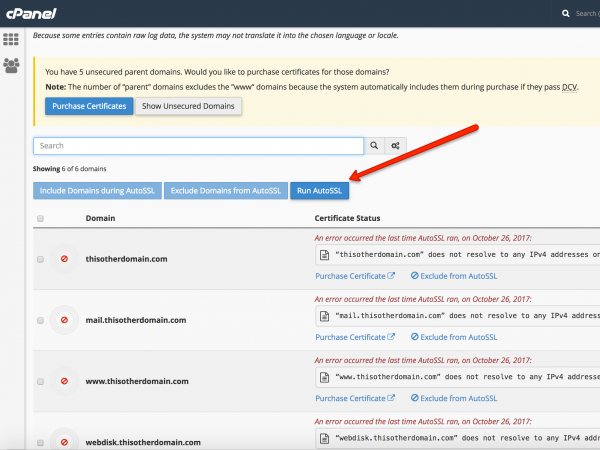Click log document icon for thisotherdomain.com error

[x=324, y=255]
